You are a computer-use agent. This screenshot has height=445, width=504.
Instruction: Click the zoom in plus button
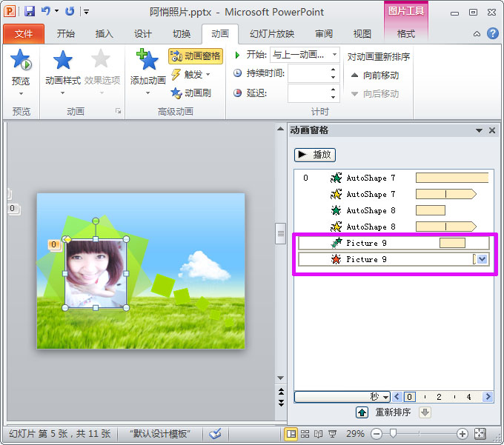pos(462,434)
